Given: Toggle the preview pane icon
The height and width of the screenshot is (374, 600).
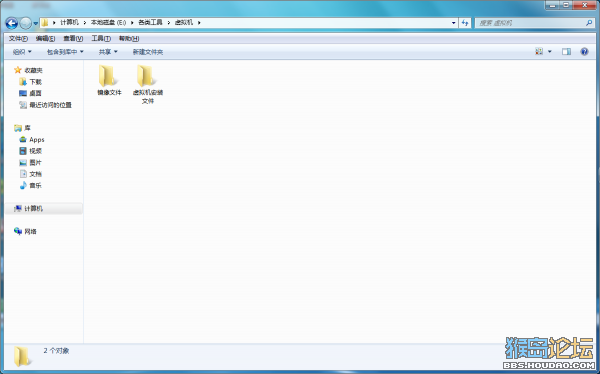Looking at the screenshot, I should 566,51.
